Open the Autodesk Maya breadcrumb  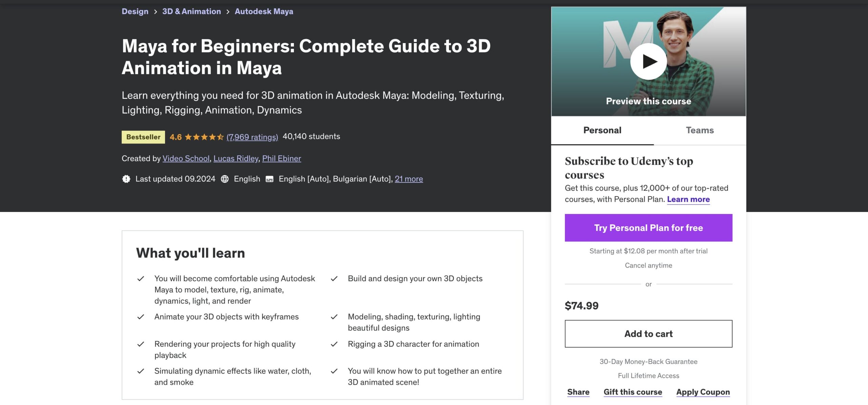tap(264, 11)
